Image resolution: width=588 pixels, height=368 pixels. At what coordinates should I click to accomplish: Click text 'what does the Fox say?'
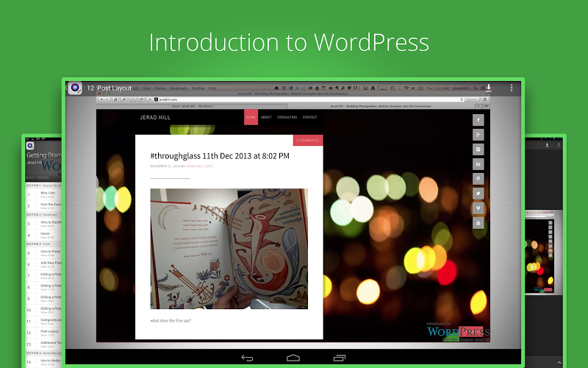[171, 321]
